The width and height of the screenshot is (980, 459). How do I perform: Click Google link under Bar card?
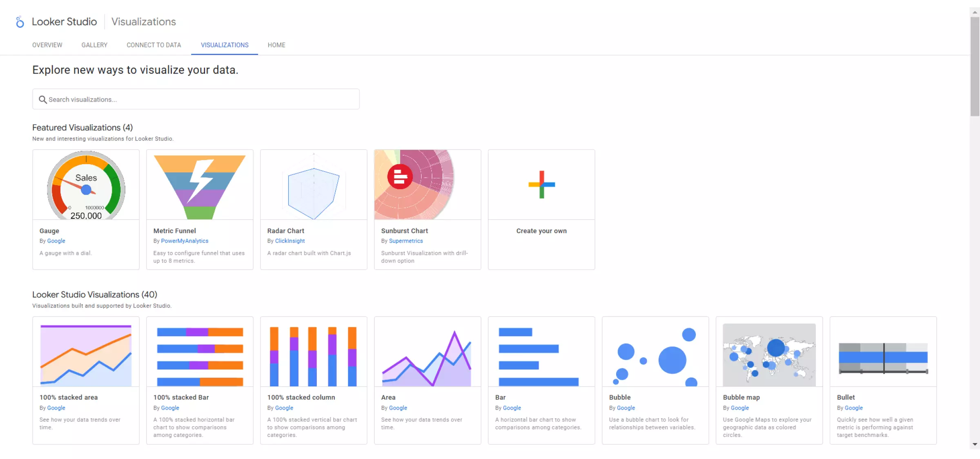tap(512, 408)
